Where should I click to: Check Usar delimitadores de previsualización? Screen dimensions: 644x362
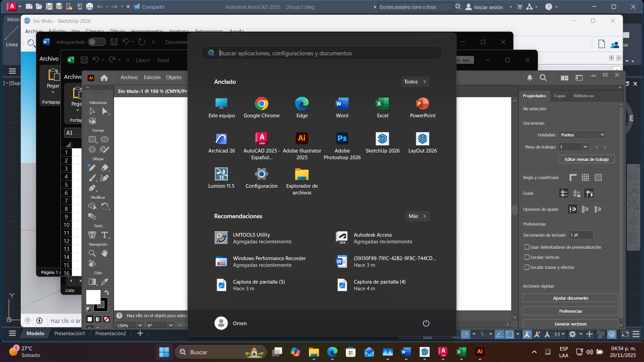pos(527,247)
